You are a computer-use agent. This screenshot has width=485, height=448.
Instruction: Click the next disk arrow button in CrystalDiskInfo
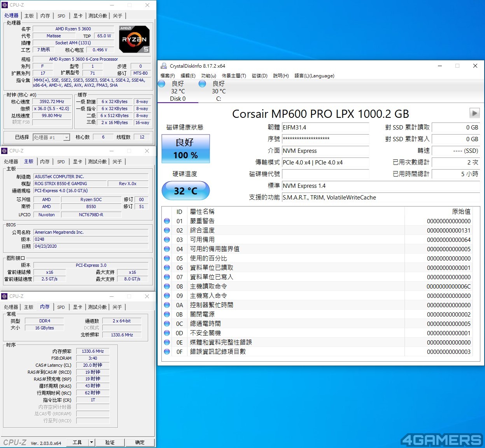click(x=474, y=113)
